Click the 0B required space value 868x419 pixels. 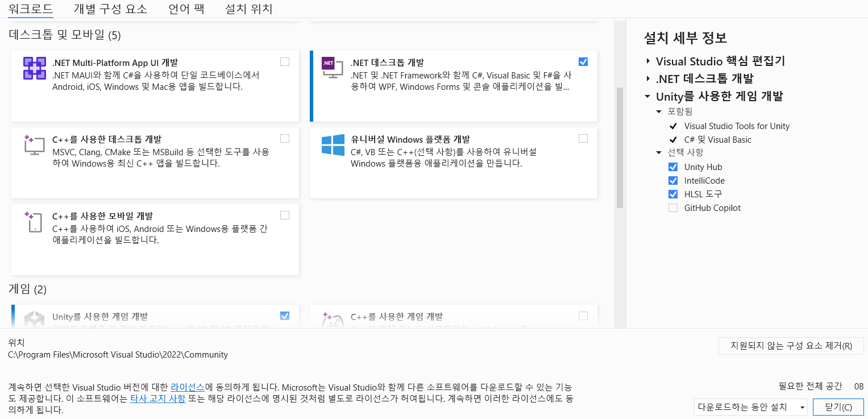point(859,387)
